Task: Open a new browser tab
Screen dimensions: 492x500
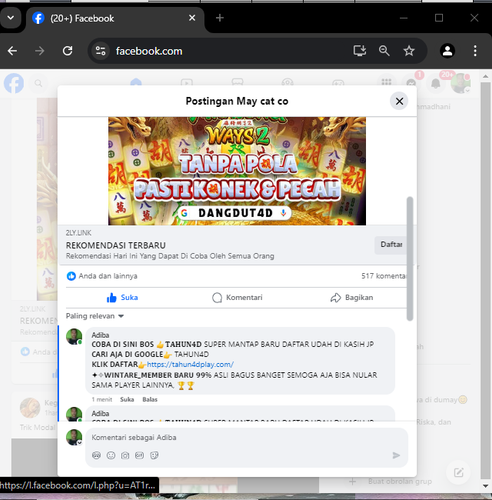Action: click(220, 18)
